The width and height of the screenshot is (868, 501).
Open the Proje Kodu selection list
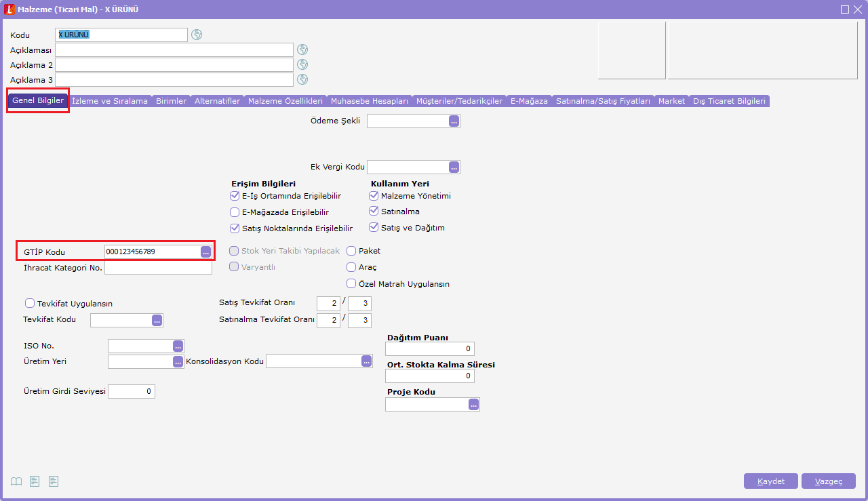(x=473, y=405)
